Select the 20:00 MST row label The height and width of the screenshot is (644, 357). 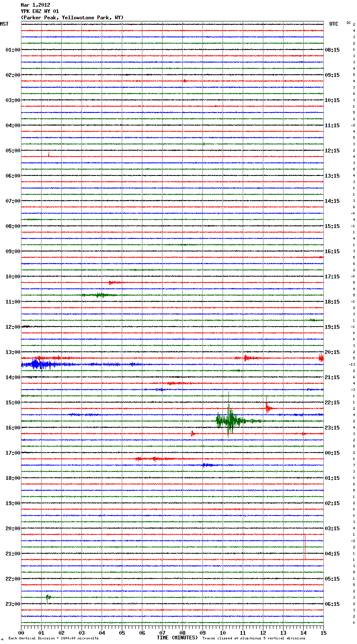(13, 529)
